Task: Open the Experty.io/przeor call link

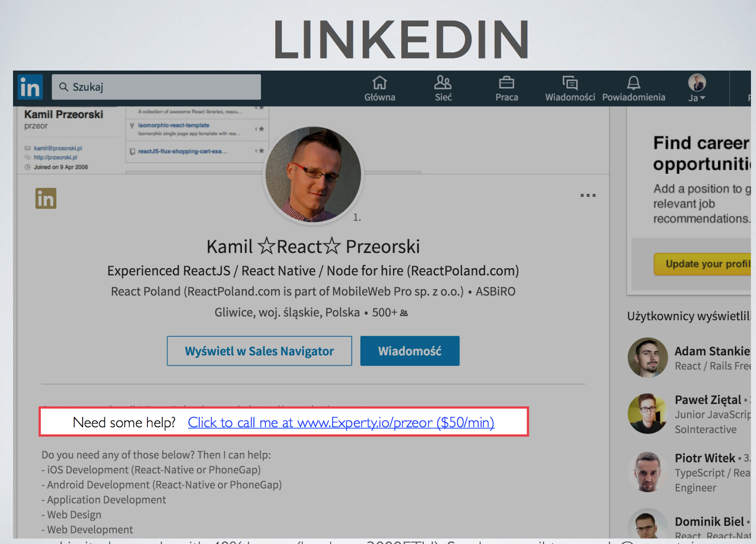Action: point(341,422)
